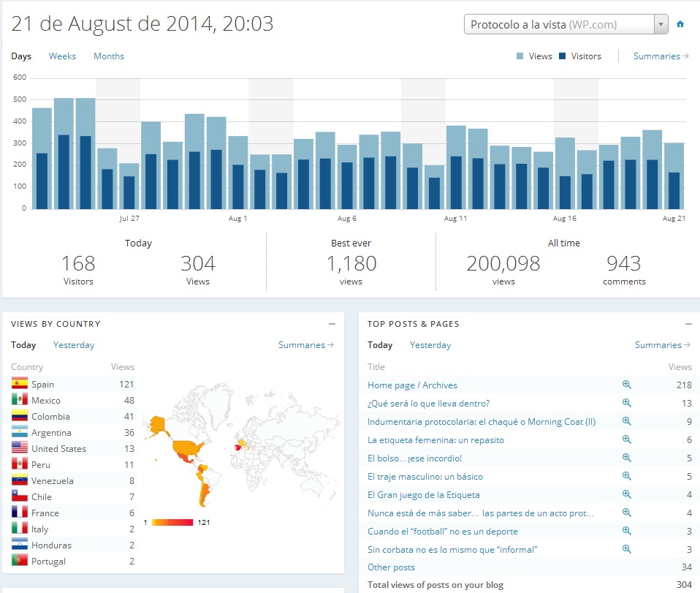Screen dimensions: 700x593
Task: Switch the chart to Months
Action: click(x=109, y=56)
